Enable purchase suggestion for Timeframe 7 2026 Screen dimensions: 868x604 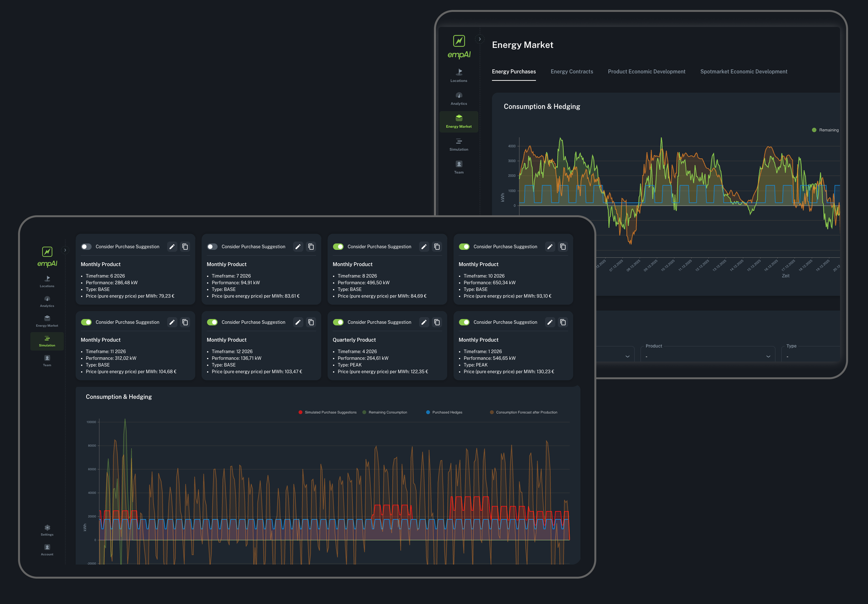click(x=212, y=247)
